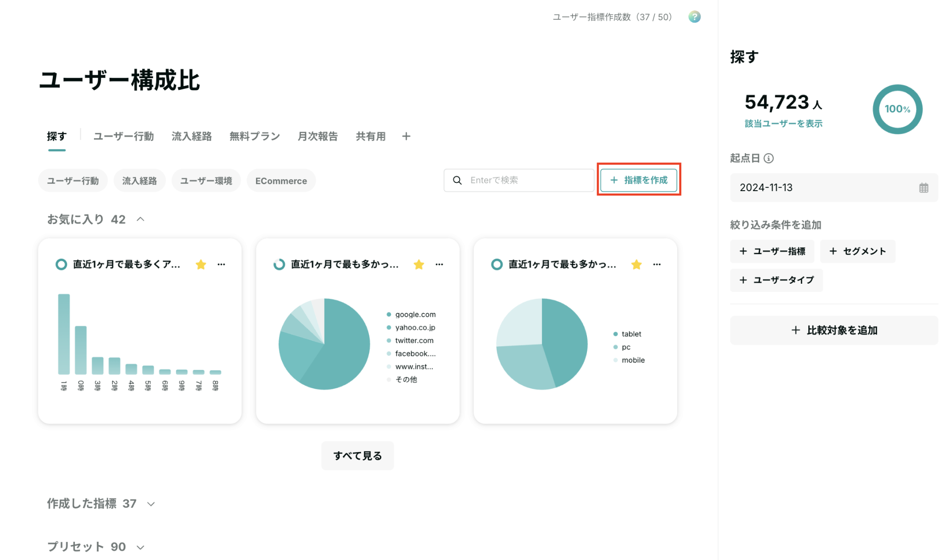Switch to the ユーザー行動 tab
Image resolution: width=948 pixels, height=560 pixels.
click(124, 137)
